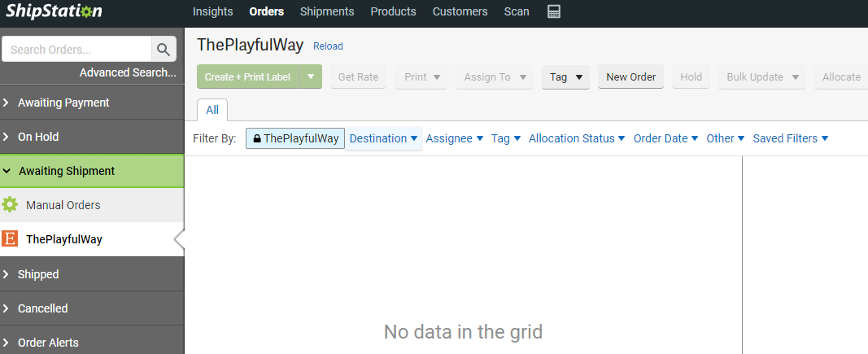Reload ThePlayfulWay orders
Image resolution: width=868 pixels, height=354 pixels.
coord(329,46)
